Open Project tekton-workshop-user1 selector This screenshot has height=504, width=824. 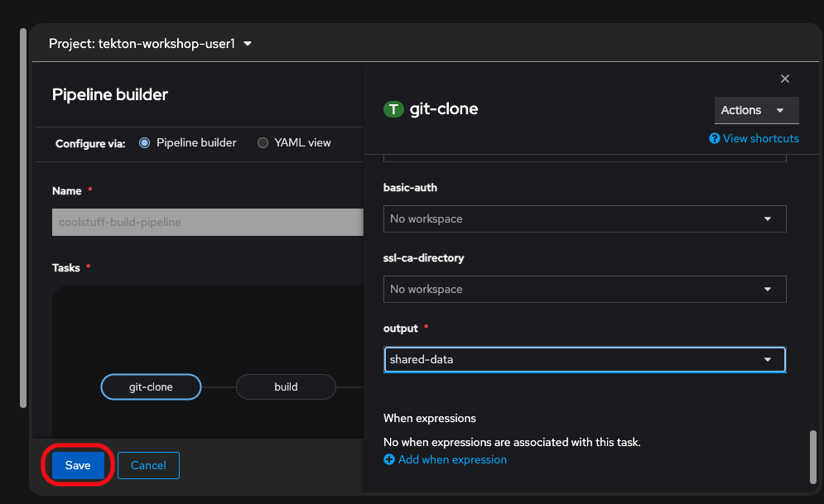150,44
